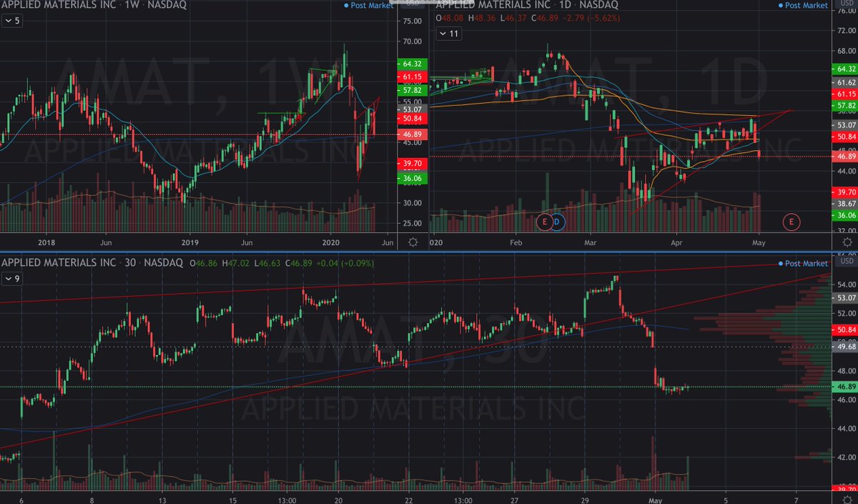
Task: Open chart settings gear below daily chart
Action: [848, 242]
